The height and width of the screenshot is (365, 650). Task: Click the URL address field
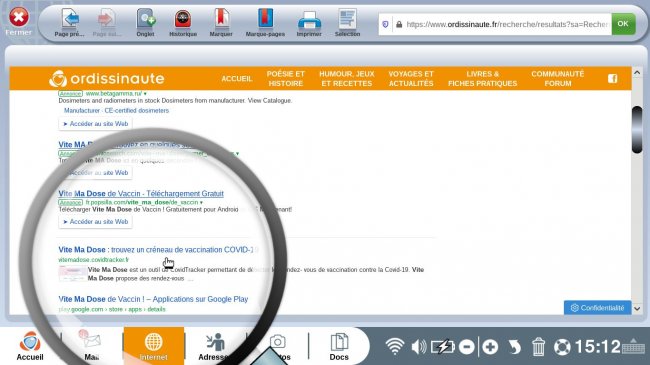507,24
